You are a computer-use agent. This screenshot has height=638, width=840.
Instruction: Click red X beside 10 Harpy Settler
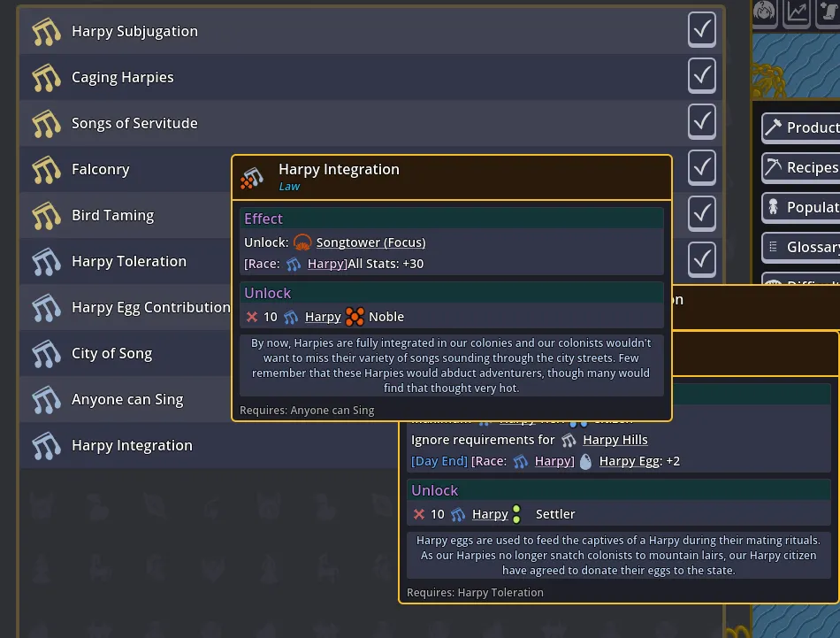(419, 514)
